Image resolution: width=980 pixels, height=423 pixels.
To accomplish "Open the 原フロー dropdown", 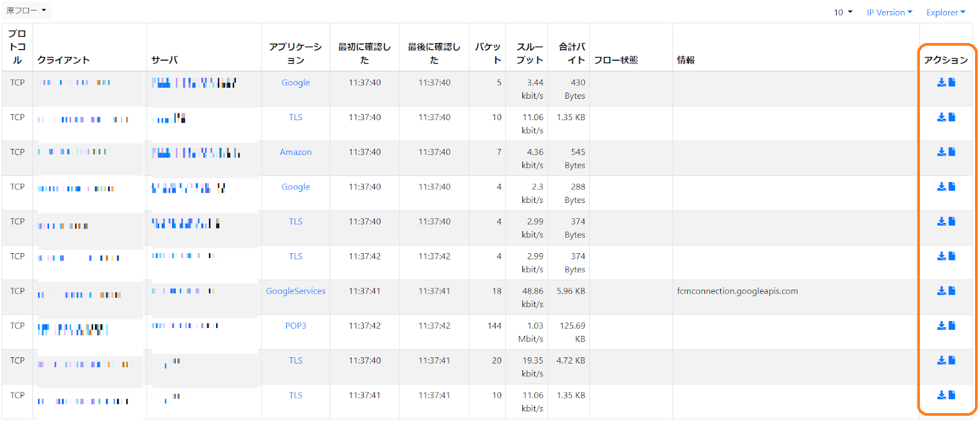I will point(26,10).
